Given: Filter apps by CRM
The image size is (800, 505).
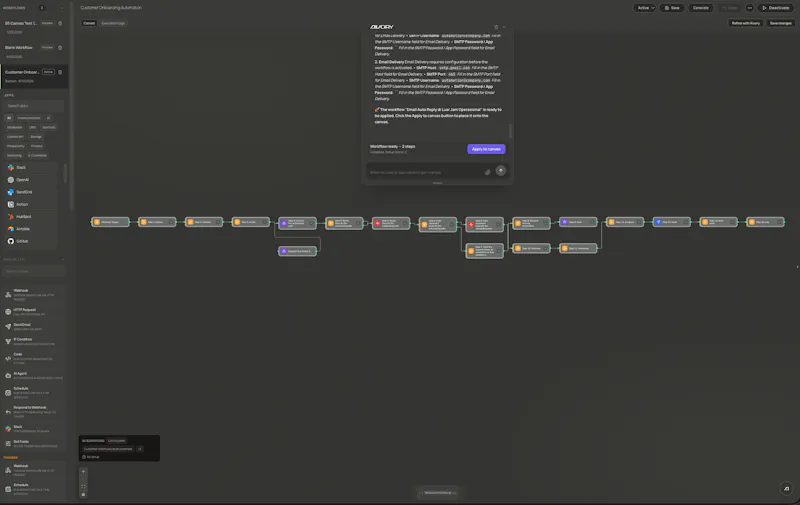Looking at the screenshot, I should point(33,127).
